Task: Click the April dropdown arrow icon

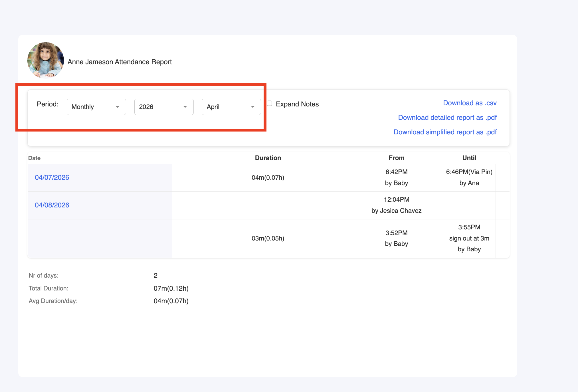Action: point(253,107)
